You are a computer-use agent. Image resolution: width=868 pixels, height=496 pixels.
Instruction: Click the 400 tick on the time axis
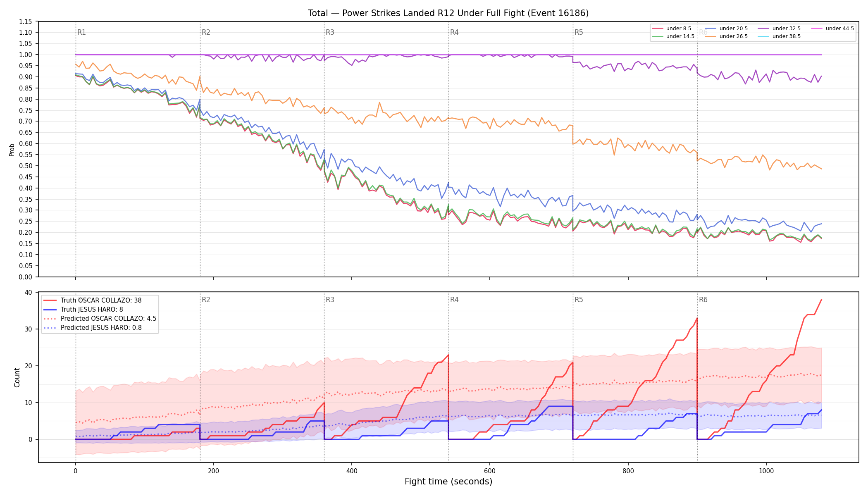coord(352,471)
